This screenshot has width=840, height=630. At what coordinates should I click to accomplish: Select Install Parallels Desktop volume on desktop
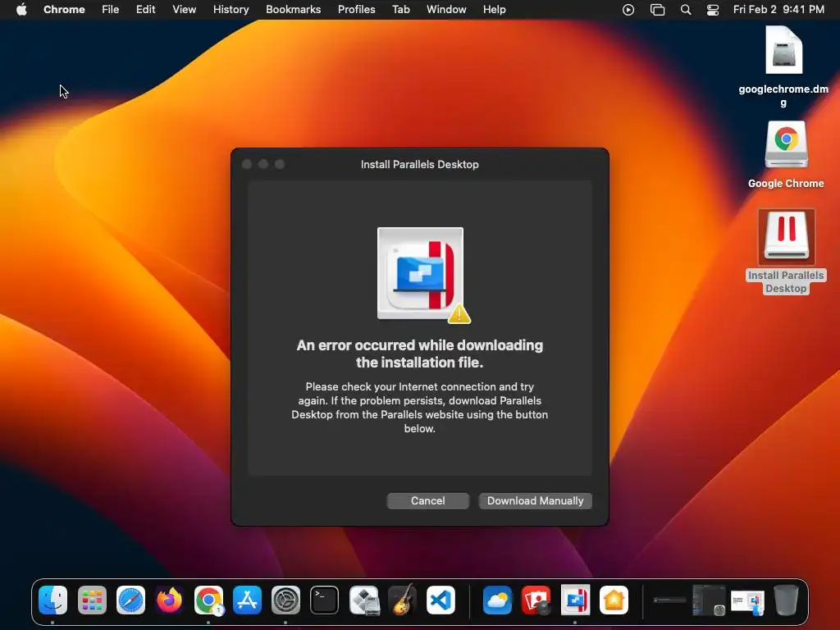[x=786, y=251]
